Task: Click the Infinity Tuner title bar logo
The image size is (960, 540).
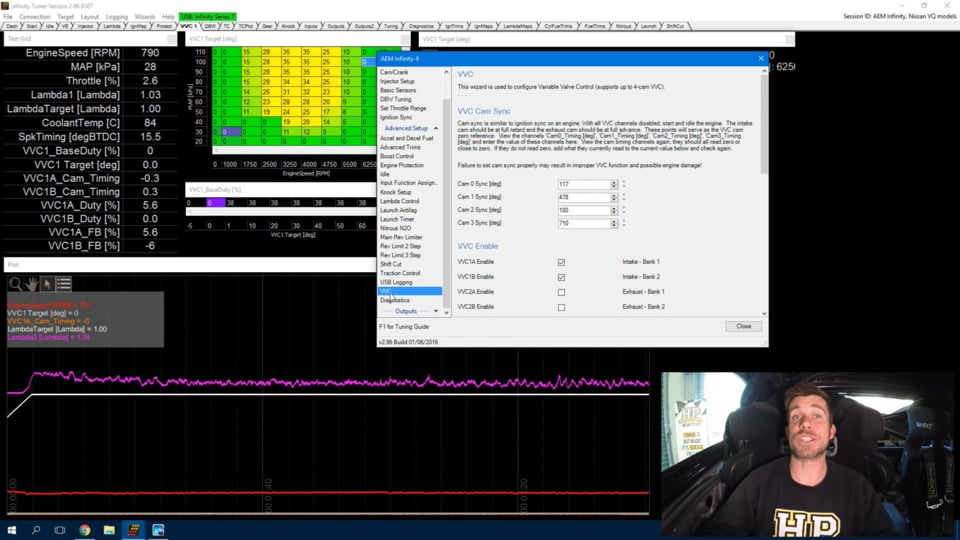Action: [x=5, y=6]
